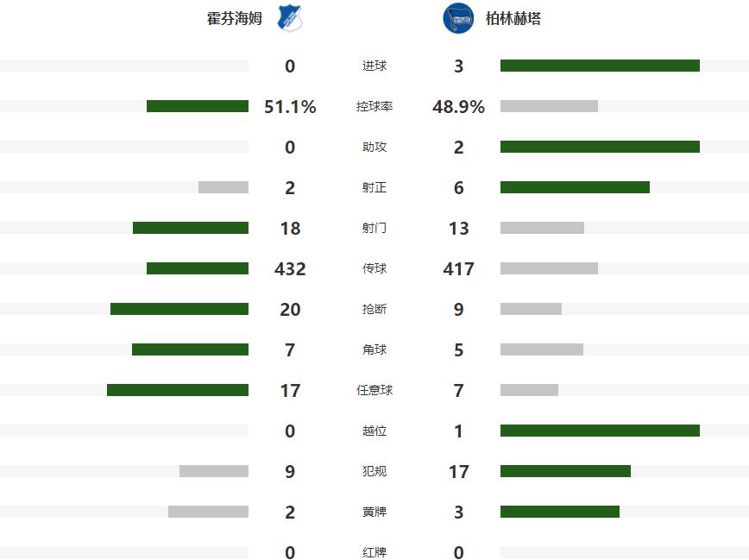The width and height of the screenshot is (749, 560).
Task: Select the 射正 shots on target label
Action: (374, 187)
